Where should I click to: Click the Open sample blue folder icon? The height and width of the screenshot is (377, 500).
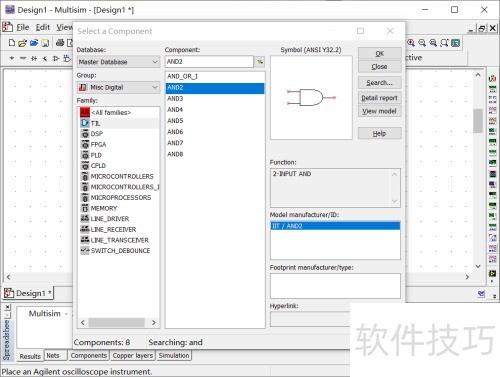click(x=34, y=43)
